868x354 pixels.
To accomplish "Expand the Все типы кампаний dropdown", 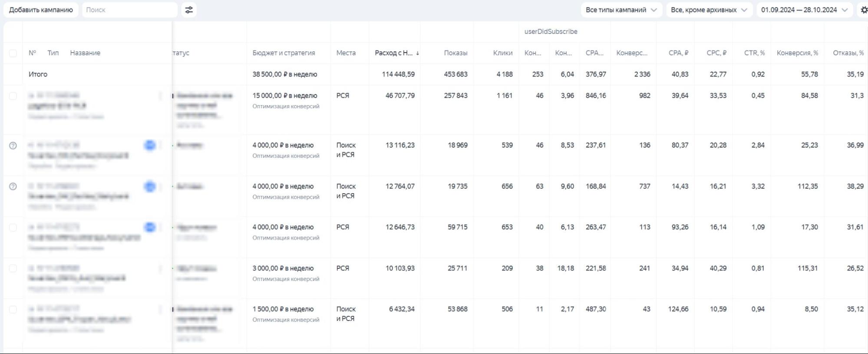I will tap(621, 10).
